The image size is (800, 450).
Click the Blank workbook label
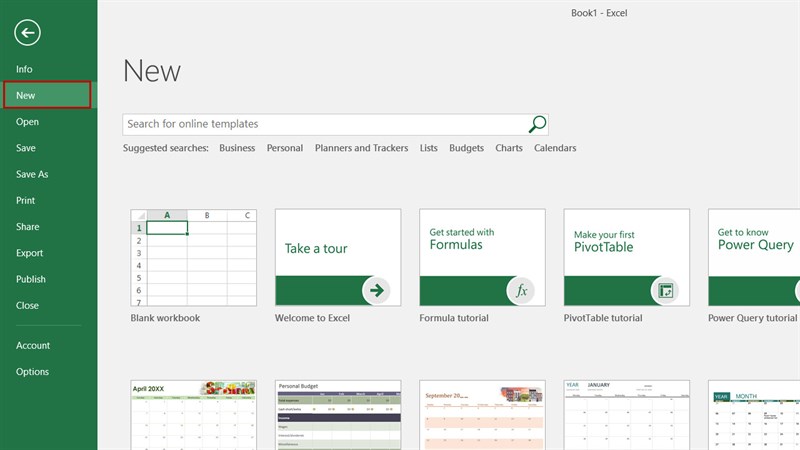tap(165, 318)
